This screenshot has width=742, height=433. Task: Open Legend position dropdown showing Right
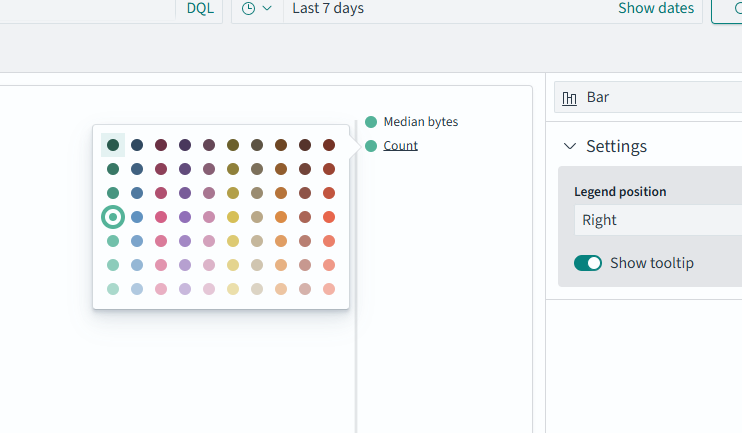coord(658,220)
